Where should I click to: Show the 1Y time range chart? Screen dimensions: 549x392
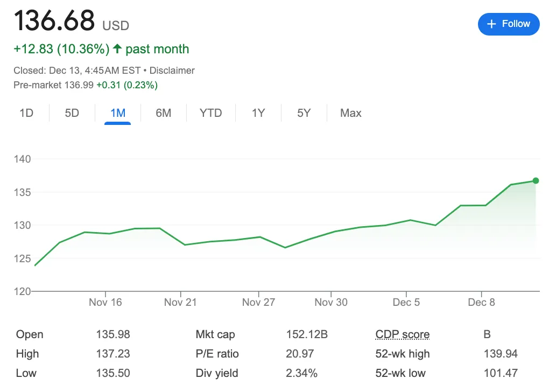(x=258, y=113)
